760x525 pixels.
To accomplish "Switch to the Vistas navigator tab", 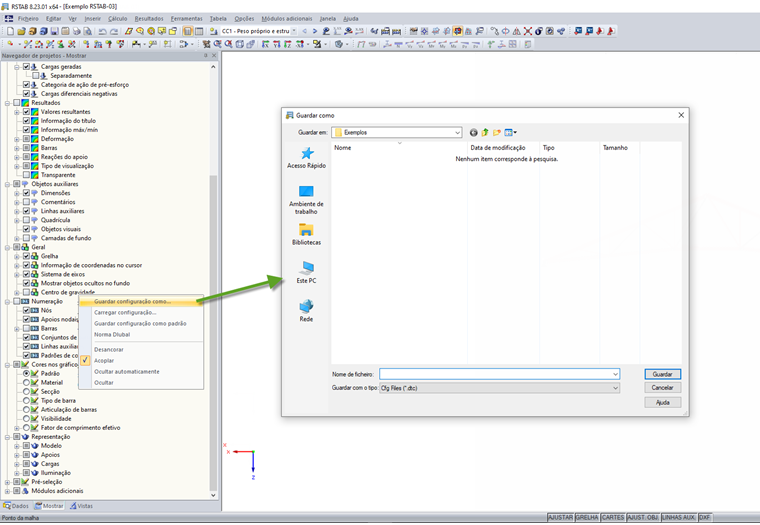I will click(x=81, y=506).
